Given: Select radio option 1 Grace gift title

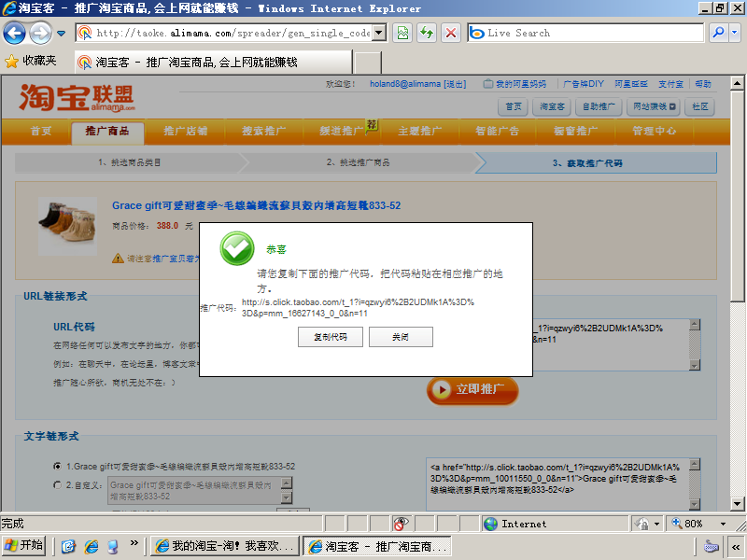Looking at the screenshot, I should coord(58,466).
